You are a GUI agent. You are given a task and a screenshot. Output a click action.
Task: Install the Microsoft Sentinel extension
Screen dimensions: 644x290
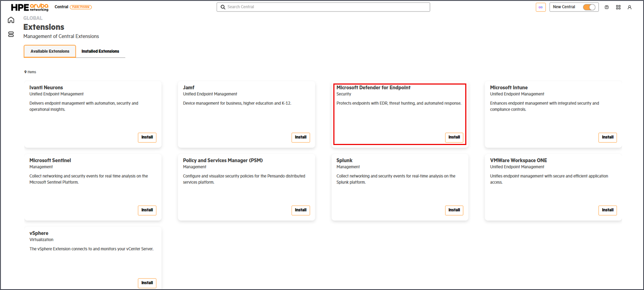147,210
